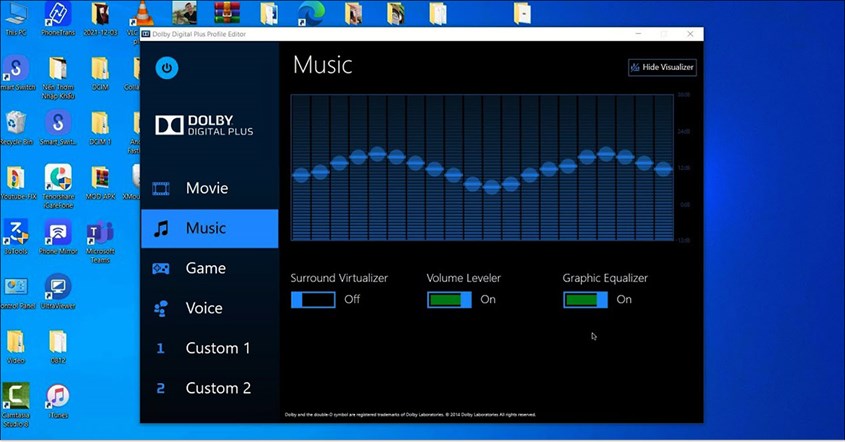
Task: Click the lowest-dipped equalizer band handle
Action: coord(491,187)
